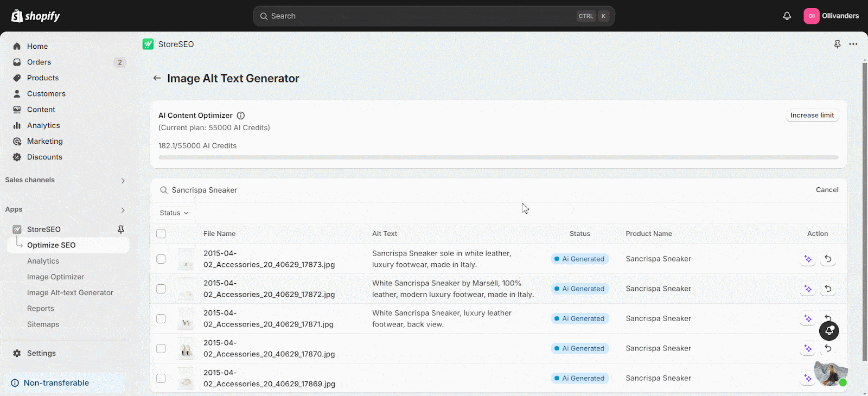The width and height of the screenshot is (868, 396).
Task: Click the search magnifier icon in the filter bar
Action: [163, 190]
